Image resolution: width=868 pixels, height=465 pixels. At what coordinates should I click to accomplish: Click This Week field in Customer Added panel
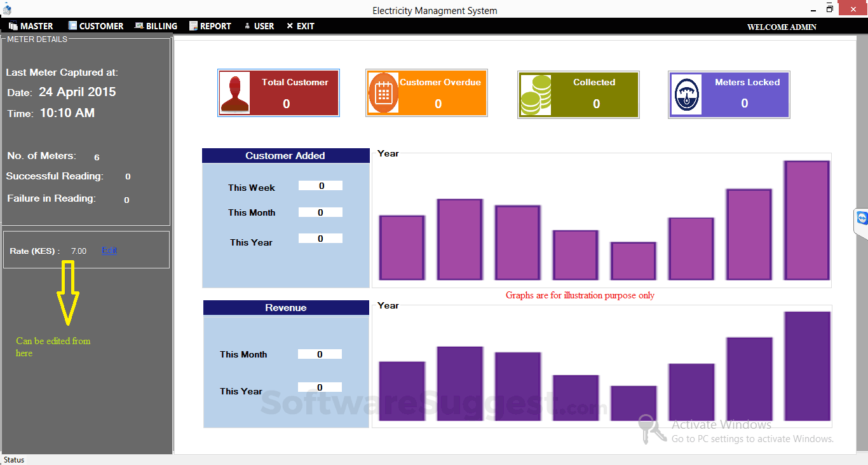[320, 185]
